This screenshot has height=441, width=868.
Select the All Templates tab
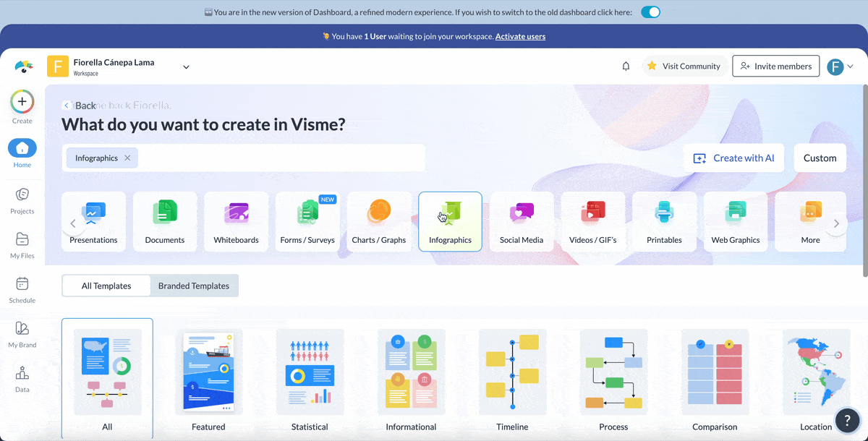click(106, 286)
